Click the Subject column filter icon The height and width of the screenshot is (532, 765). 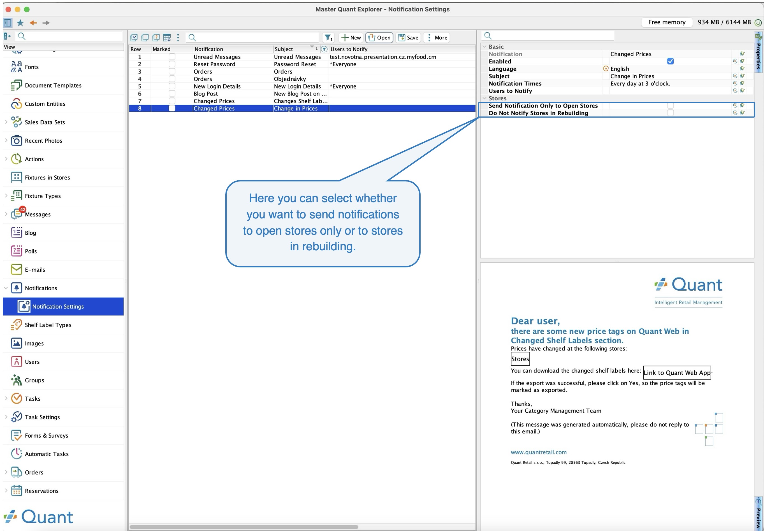[324, 49]
